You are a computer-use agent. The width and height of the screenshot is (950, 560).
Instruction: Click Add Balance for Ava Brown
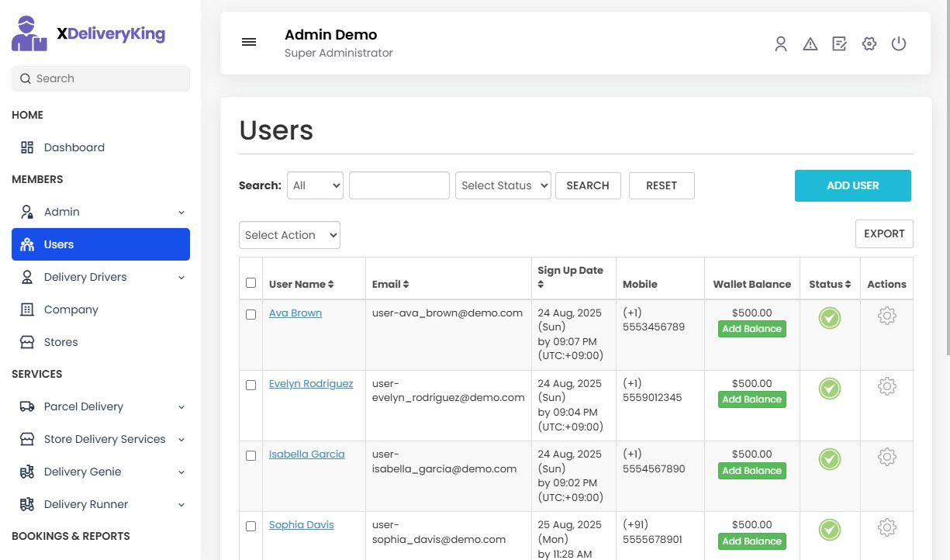click(751, 328)
